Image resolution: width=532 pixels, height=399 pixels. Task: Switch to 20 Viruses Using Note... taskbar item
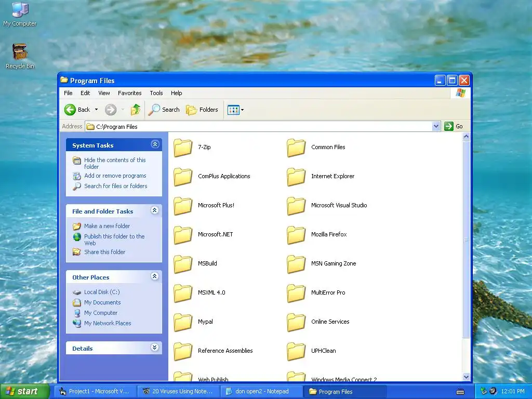click(178, 392)
